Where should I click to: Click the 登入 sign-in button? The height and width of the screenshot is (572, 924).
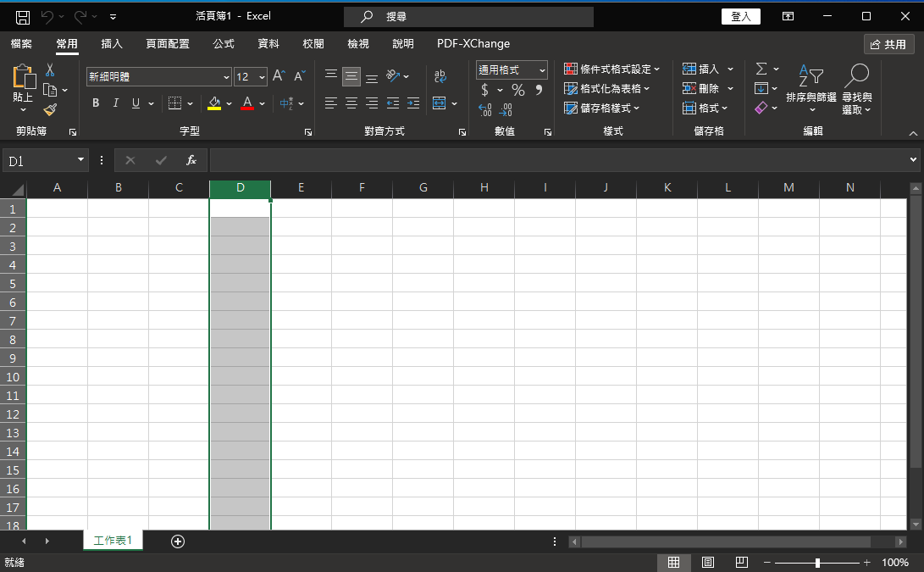tap(740, 16)
